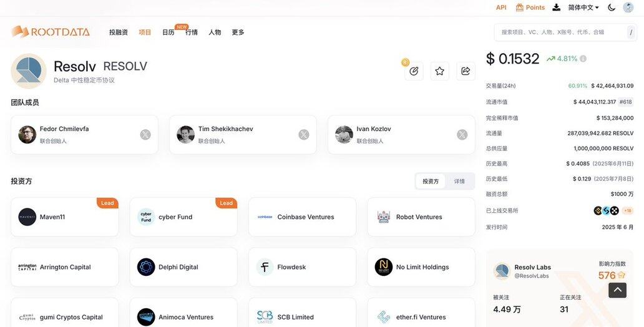
Task: Click the Robot Ventures robot logo
Action: [x=384, y=217]
